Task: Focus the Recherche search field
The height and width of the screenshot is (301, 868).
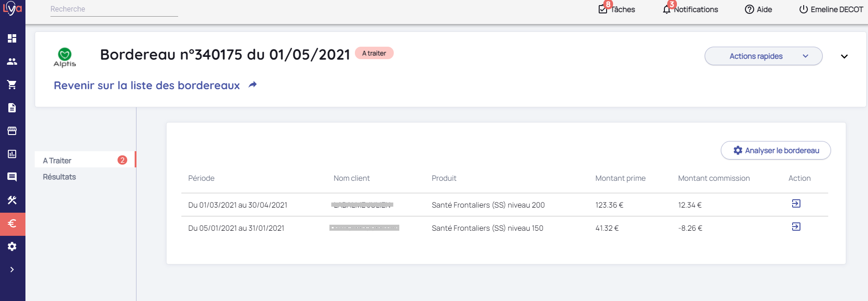Action: coord(114,9)
